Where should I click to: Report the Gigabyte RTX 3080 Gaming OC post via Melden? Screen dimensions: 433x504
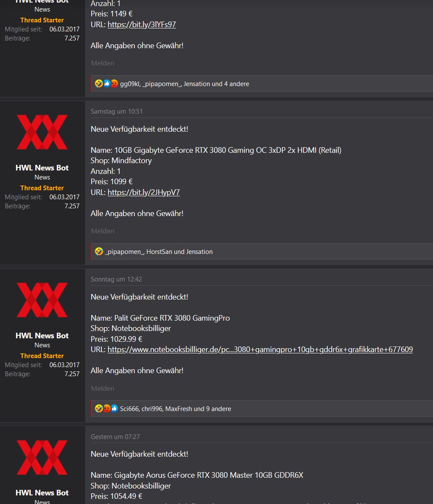tap(102, 231)
